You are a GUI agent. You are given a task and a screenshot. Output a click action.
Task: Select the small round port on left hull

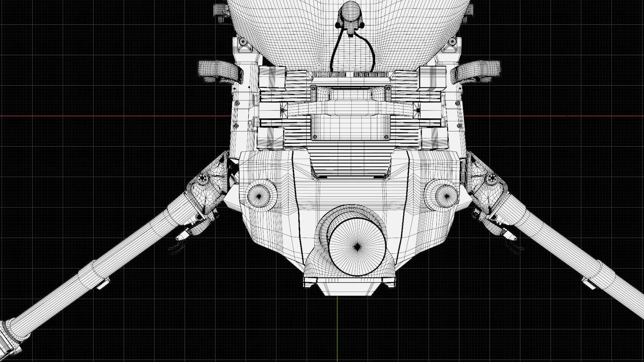point(259,196)
